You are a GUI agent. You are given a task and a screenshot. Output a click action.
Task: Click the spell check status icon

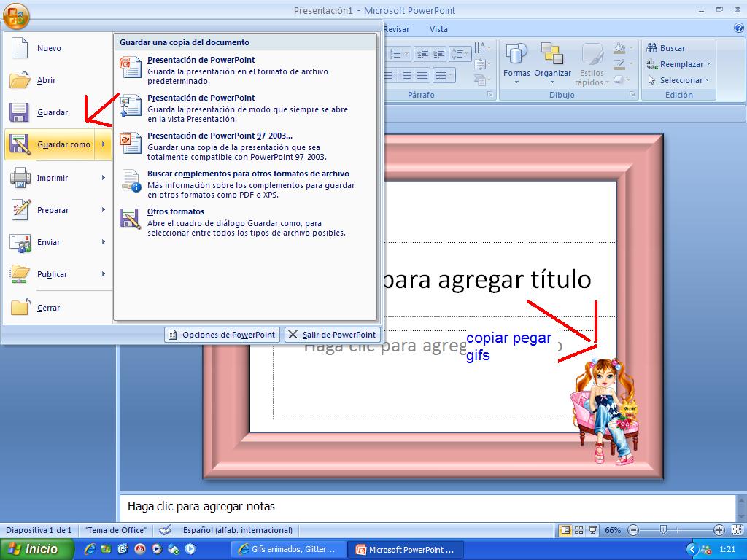(166, 530)
